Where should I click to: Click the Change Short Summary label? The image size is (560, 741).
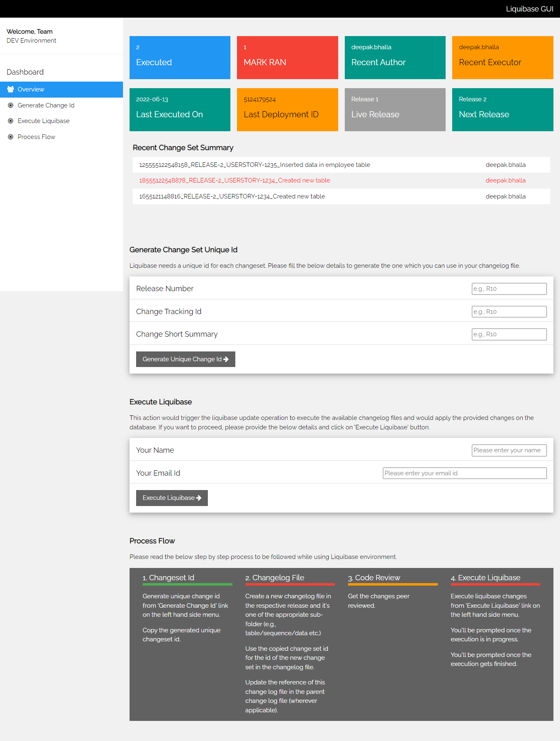click(177, 334)
